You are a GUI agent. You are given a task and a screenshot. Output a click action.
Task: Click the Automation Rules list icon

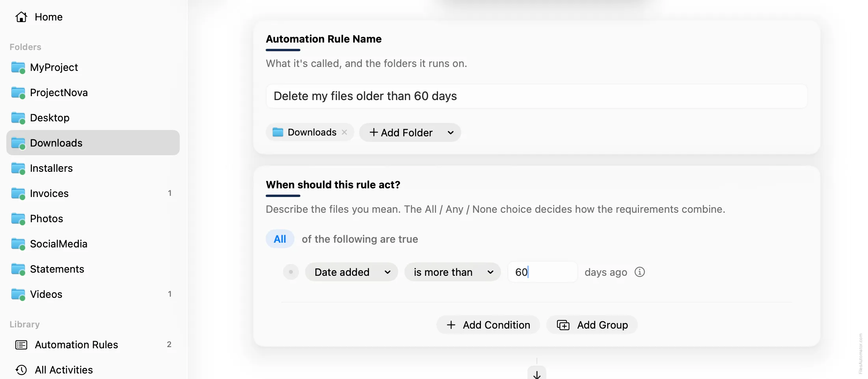(x=21, y=345)
